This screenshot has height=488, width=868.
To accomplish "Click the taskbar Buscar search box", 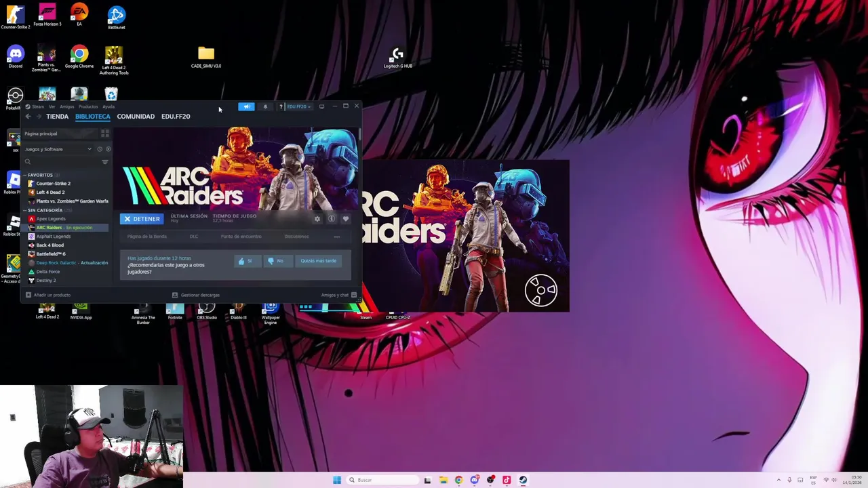I will (x=383, y=480).
